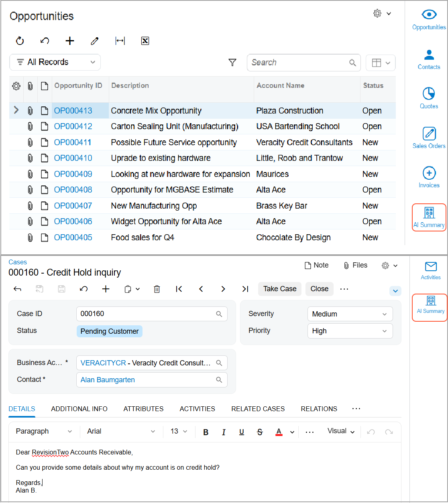Switch to the Details tab

tap(22, 409)
